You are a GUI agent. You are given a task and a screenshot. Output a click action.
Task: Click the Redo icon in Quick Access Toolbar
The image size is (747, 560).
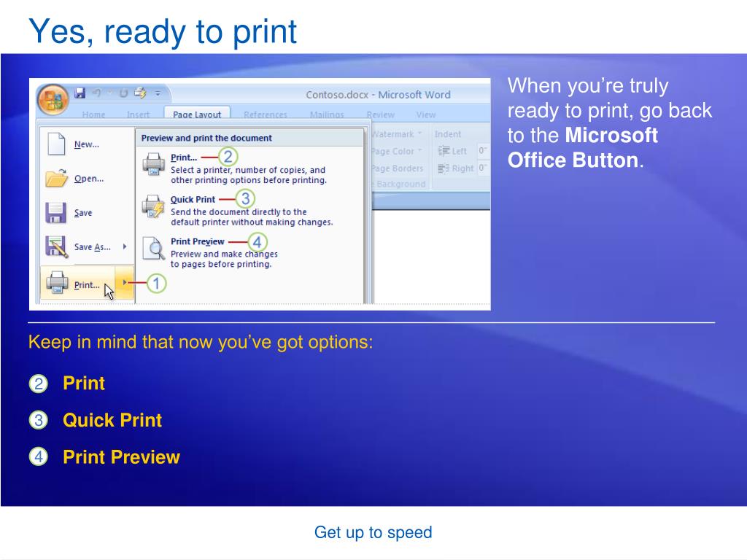click(123, 93)
